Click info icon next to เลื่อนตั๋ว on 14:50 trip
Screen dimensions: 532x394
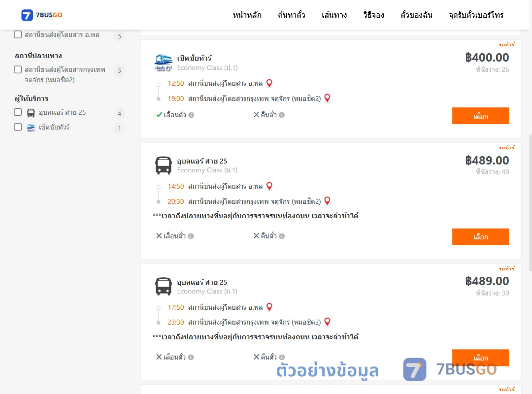coord(191,236)
